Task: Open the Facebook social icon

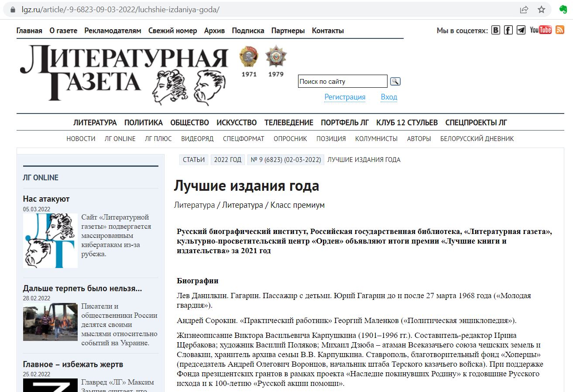Action: (508, 30)
